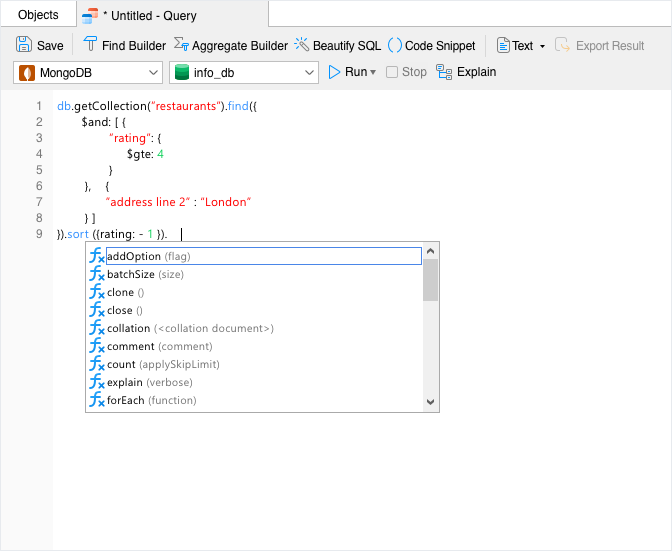Click the green database cylinder icon
Screen dimensions: 672x551
tap(182, 72)
